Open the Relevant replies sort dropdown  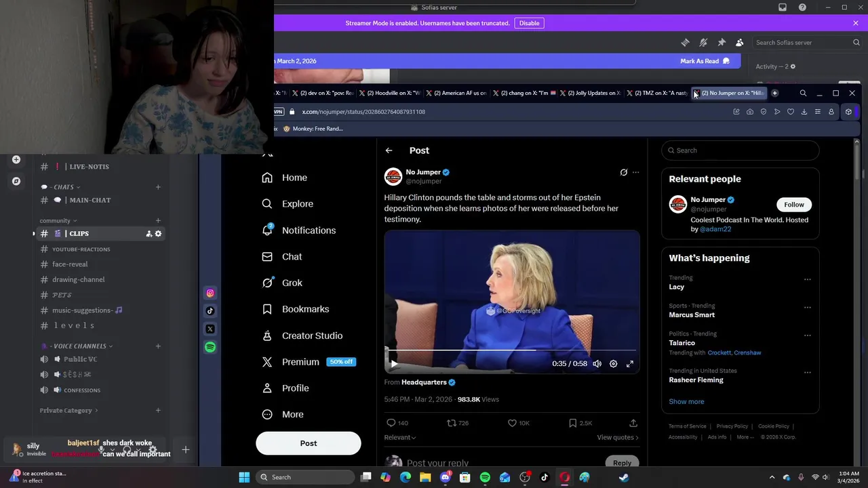(x=400, y=438)
